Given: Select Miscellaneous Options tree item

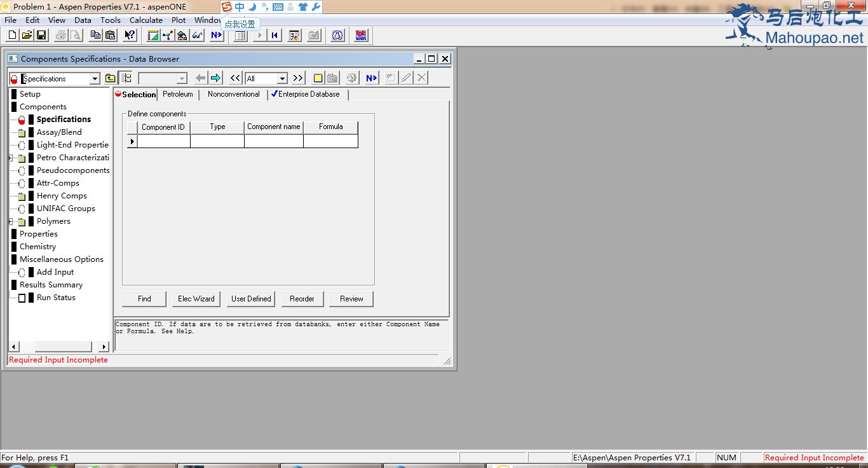Looking at the screenshot, I should click(x=62, y=259).
